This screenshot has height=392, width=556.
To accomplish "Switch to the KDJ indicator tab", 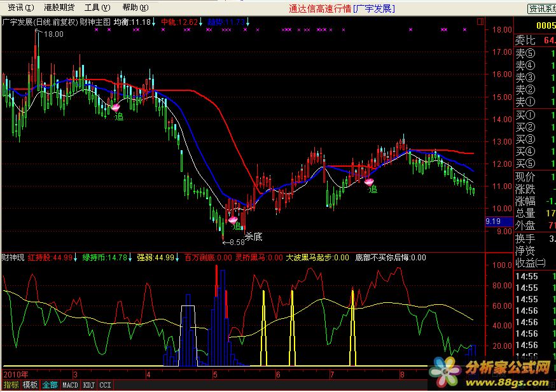I will (88, 385).
